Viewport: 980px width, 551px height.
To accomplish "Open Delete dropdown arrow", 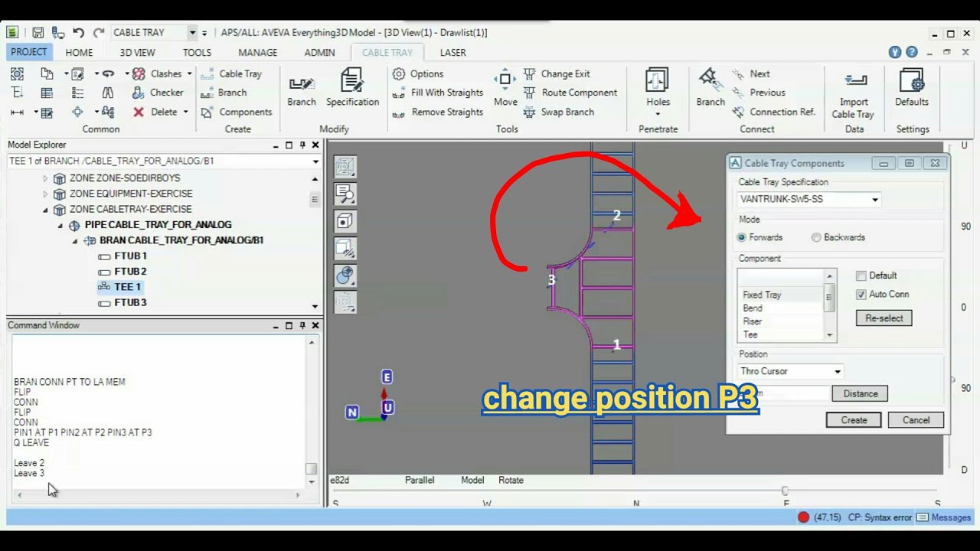I will (x=185, y=112).
